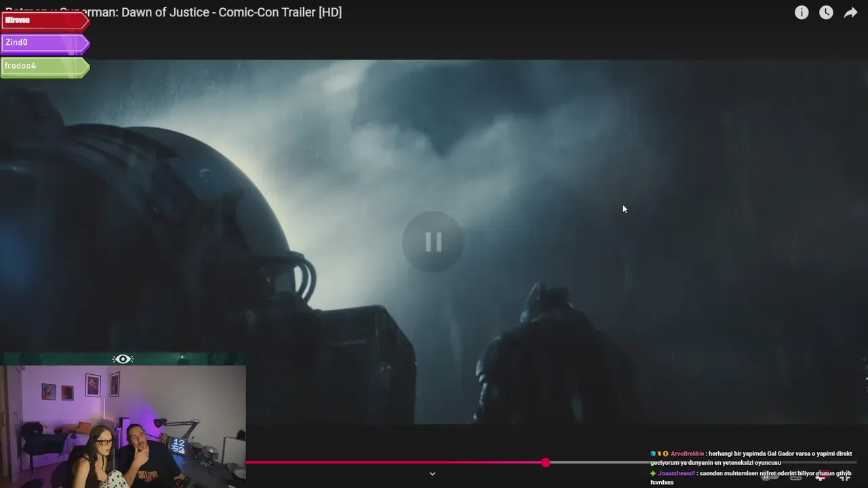Click the Share arrow icon

[850, 13]
